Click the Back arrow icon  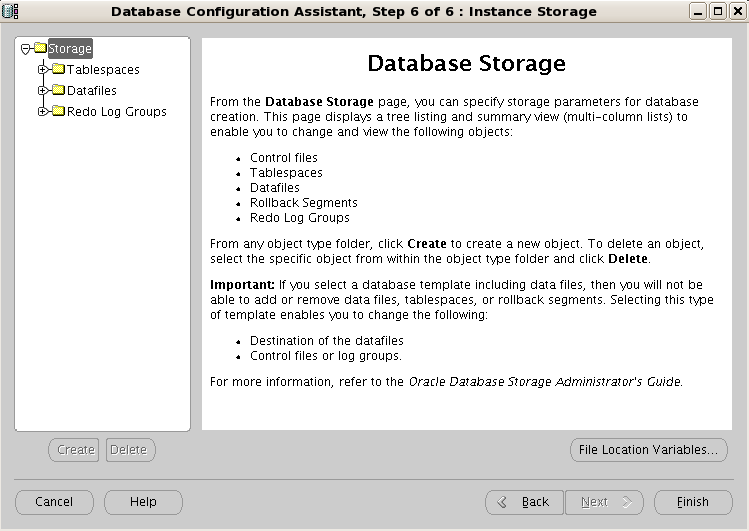[502, 502]
